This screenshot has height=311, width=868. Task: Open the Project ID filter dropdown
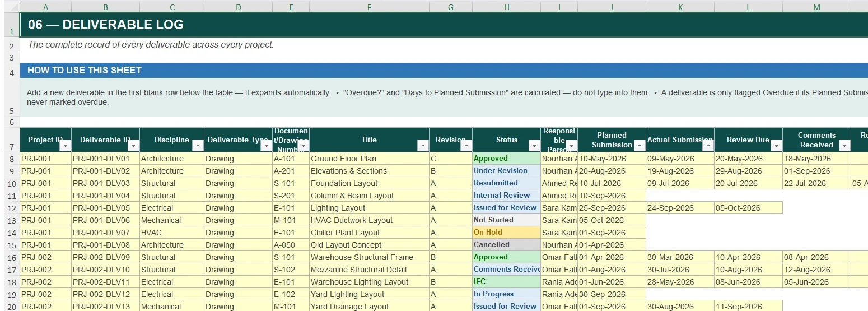[x=65, y=146]
